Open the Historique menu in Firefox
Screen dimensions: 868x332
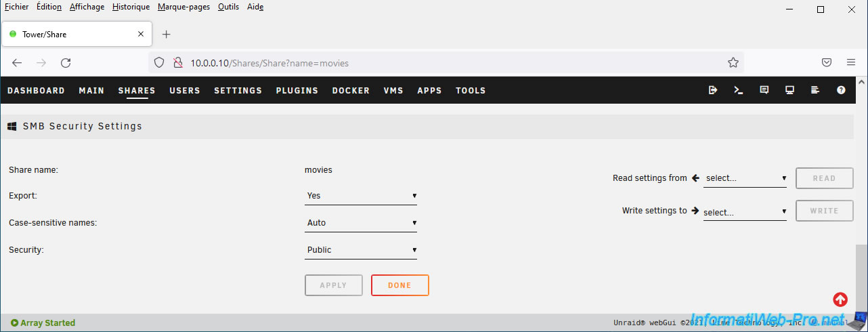coord(131,7)
